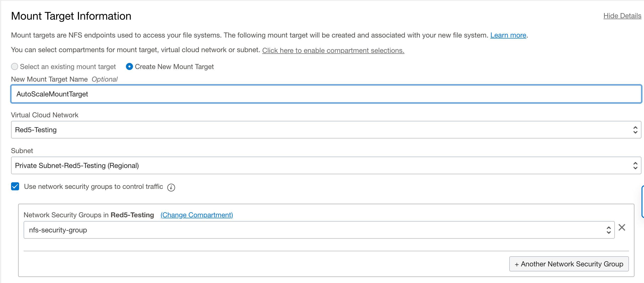
Task: Add Another Network Security Group
Action: click(569, 264)
